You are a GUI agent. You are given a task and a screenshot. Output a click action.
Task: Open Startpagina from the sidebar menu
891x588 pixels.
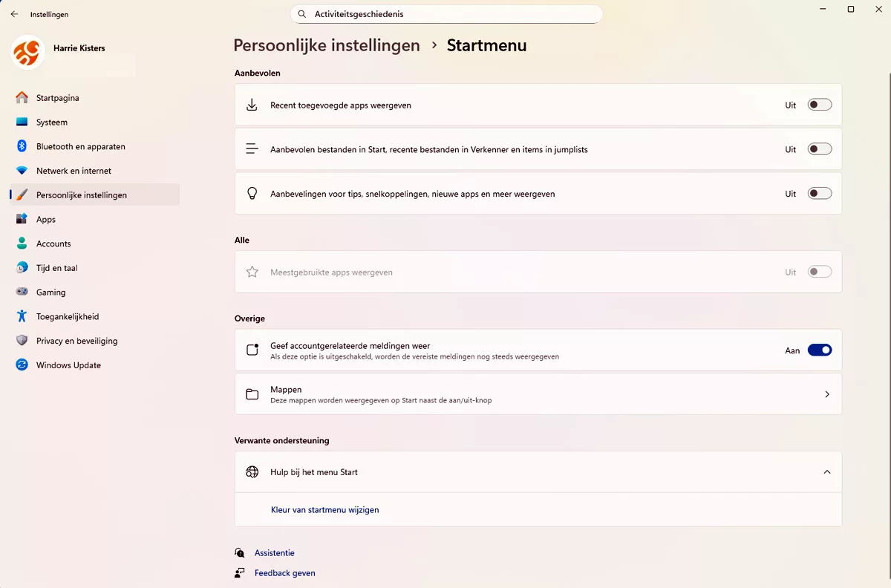click(59, 97)
